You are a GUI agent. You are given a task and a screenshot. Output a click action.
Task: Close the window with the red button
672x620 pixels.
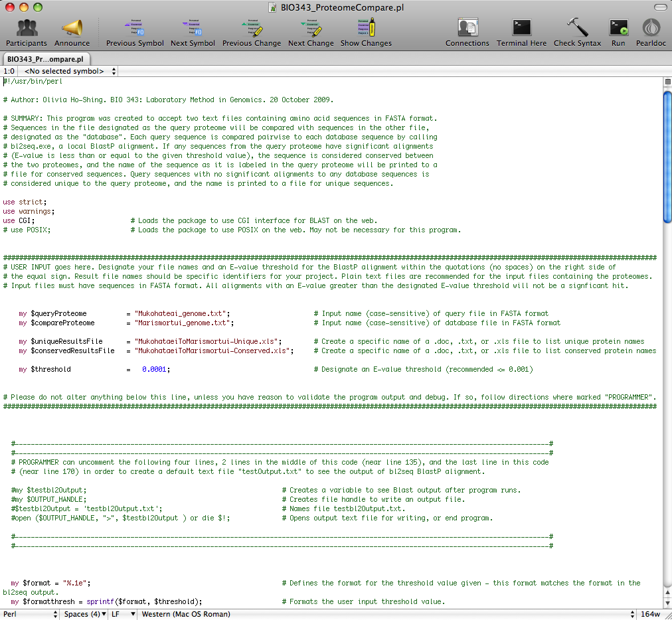pos(9,7)
